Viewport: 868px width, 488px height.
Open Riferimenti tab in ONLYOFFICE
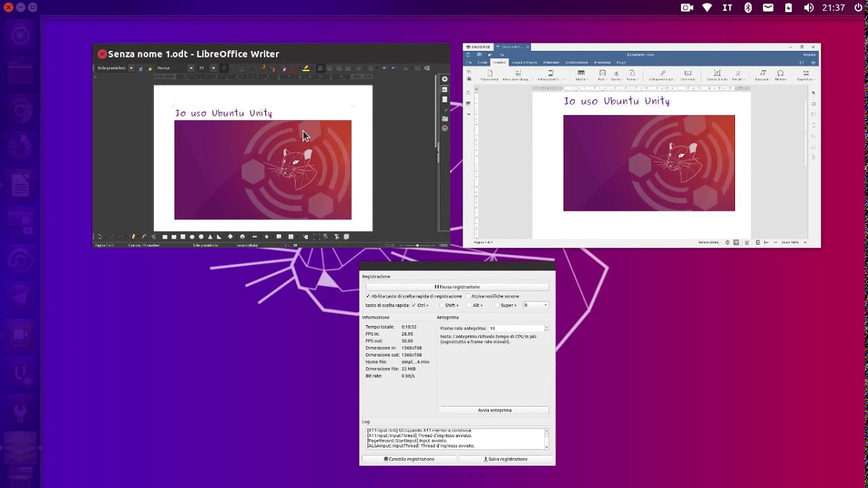point(551,62)
